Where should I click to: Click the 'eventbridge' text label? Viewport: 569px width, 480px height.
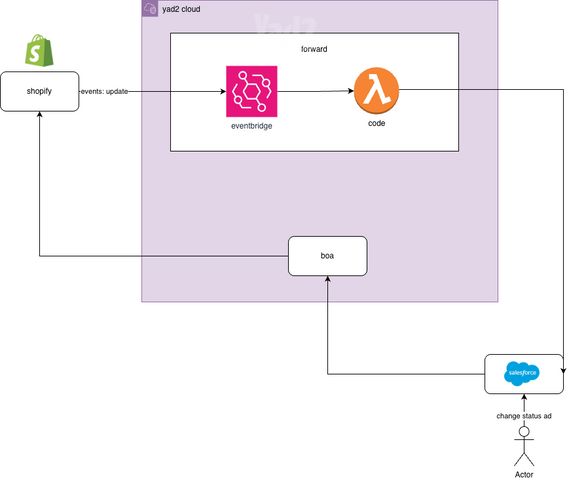coord(251,126)
